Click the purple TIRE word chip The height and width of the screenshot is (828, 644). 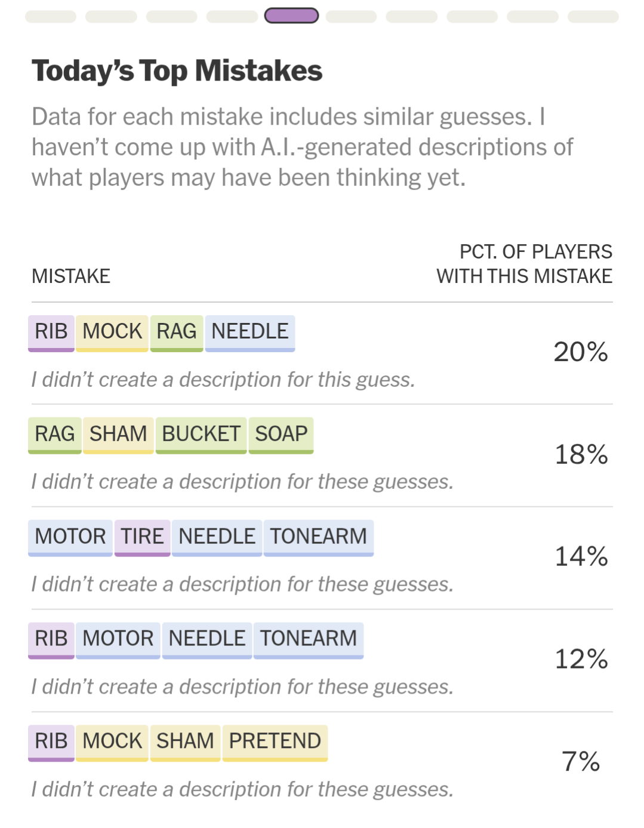tap(143, 537)
